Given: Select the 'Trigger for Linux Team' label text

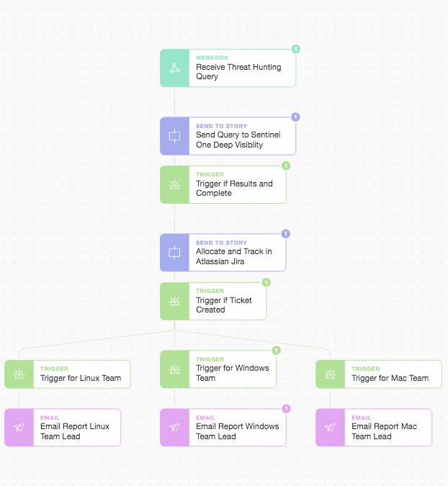Looking at the screenshot, I should tap(81, 378).
